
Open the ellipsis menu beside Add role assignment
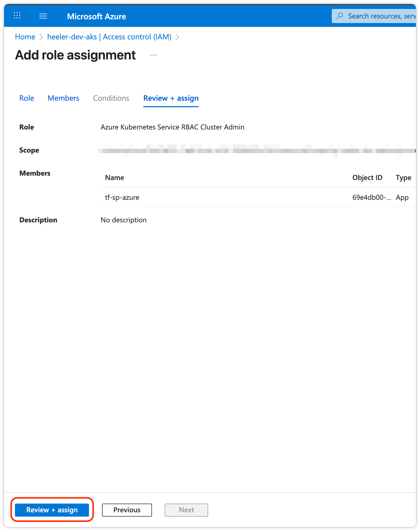(x=153, y=55)
